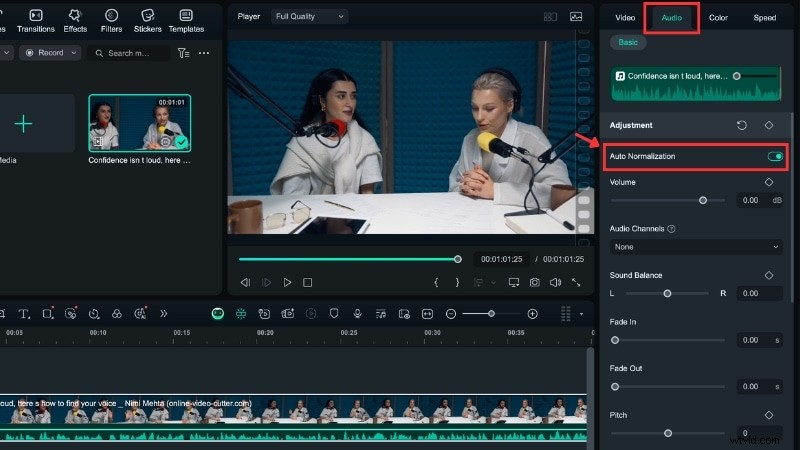Click the player progress bar handle

458,259
